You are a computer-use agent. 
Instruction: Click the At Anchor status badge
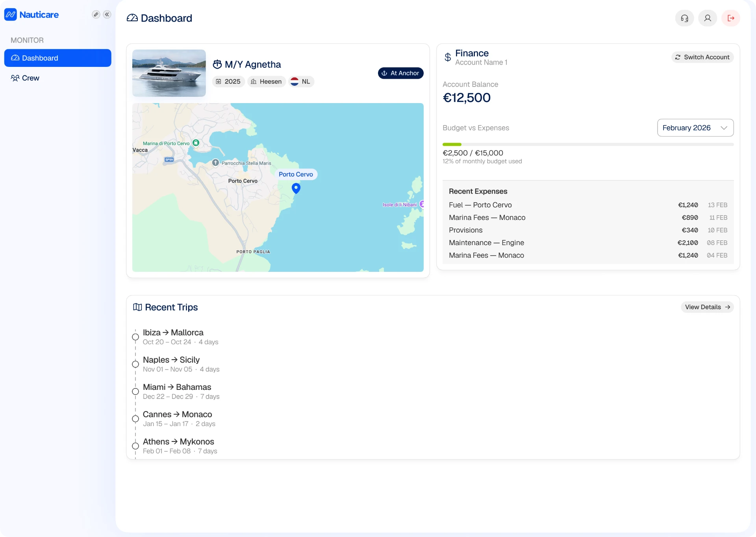(401, 73)
